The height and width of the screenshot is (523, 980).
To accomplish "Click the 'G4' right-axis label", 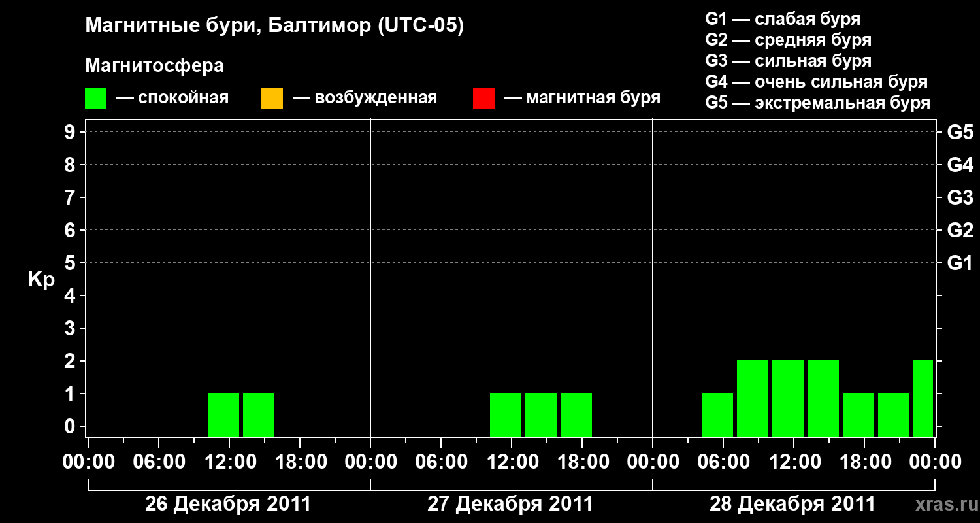I will [x=960, y=165].
